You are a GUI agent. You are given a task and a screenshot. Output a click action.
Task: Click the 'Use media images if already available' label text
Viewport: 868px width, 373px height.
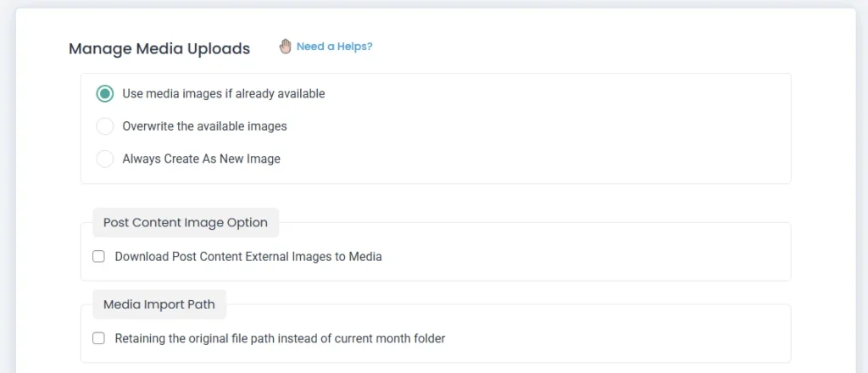223,93
